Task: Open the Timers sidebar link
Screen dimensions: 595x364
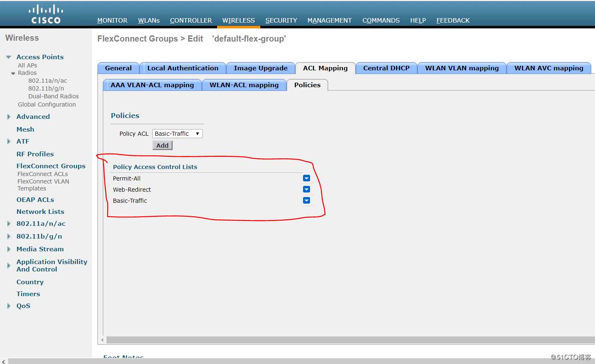Action: 28,294
